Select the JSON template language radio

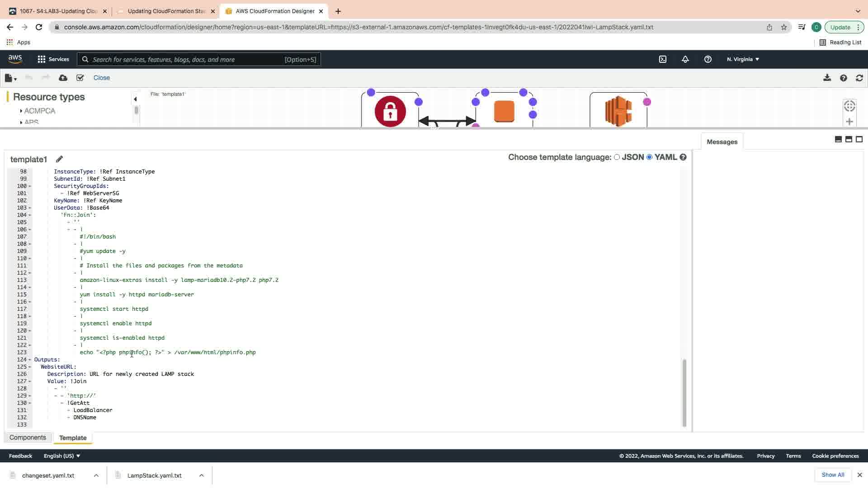point(617,157)
